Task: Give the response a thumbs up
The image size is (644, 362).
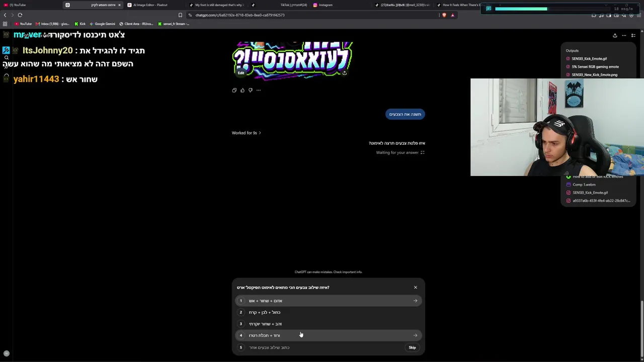Action: pos(243,90)
